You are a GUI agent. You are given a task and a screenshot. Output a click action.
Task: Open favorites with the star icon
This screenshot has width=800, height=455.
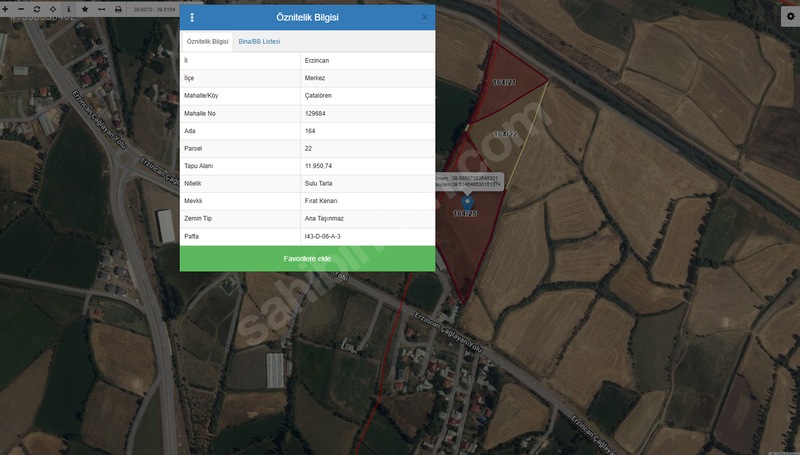pyautogui.click(x=85, y=9)
